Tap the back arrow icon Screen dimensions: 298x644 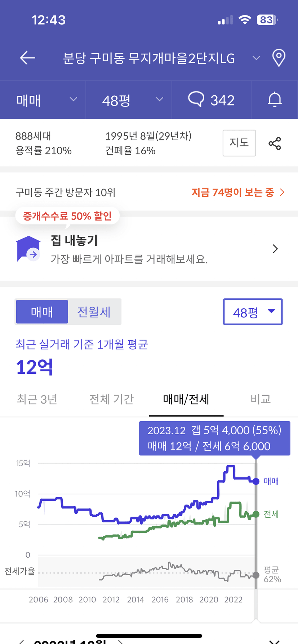click(27, 58)
